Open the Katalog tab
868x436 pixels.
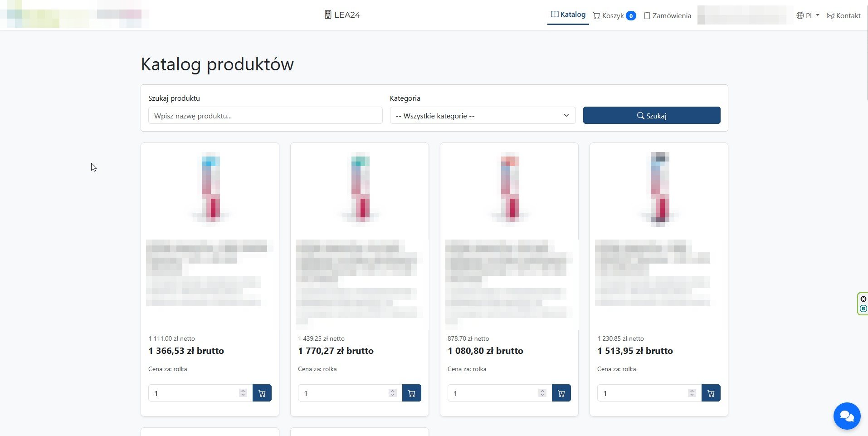tap(568, 15)
